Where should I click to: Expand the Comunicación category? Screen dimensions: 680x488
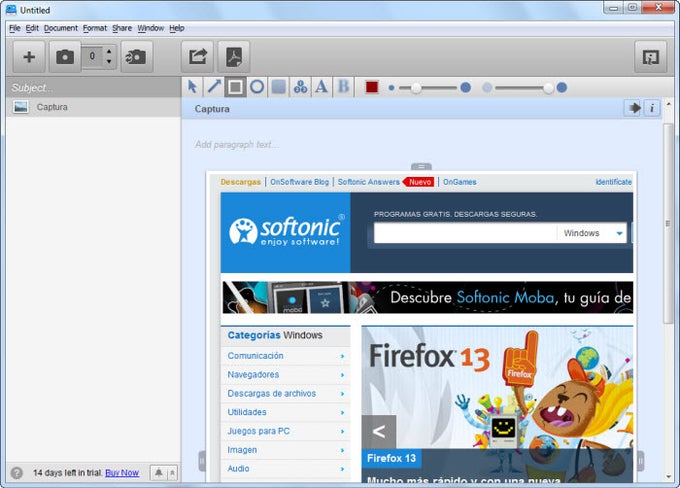pos(285,356)
